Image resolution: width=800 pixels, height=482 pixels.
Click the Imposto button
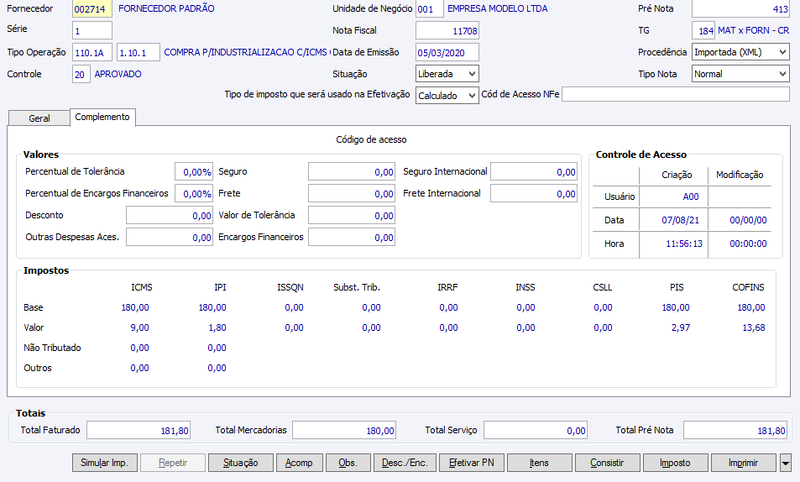pos(675,463)
